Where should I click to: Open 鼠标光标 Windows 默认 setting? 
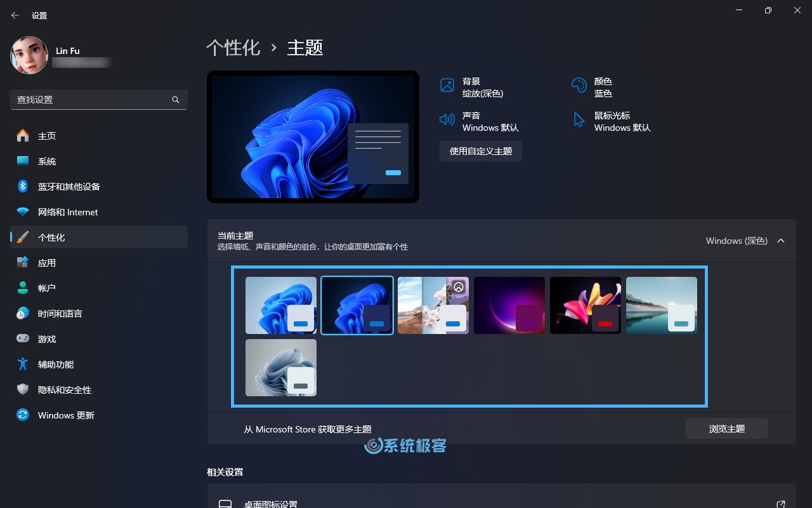[x=612, y=121]
